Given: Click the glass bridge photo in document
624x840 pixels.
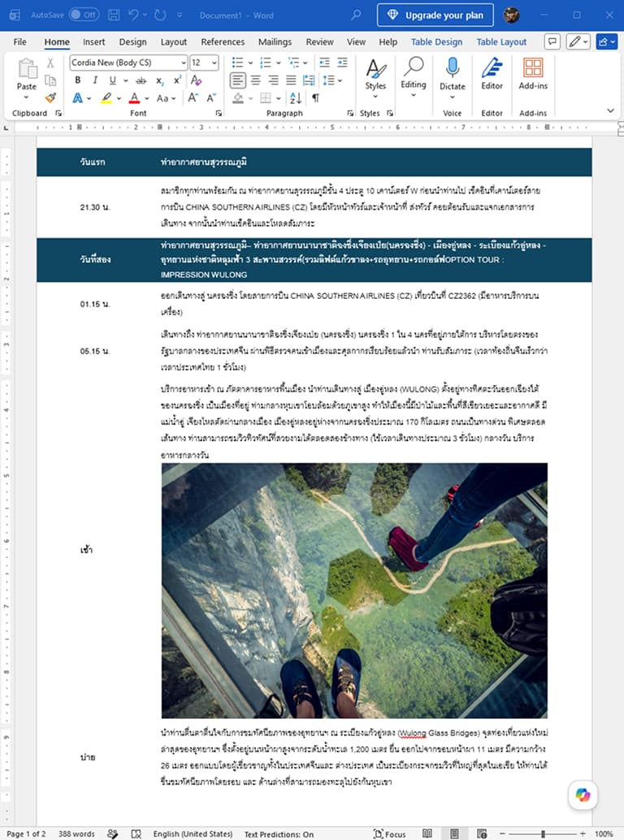Looking at the screenshot, I should pyautogui.click(x=354, y=591).
